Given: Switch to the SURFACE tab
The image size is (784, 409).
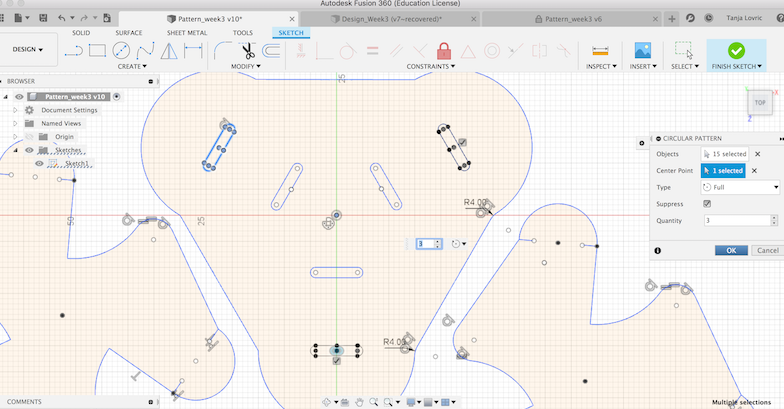Looking at the screenshot, I should [x=128, y=33].
